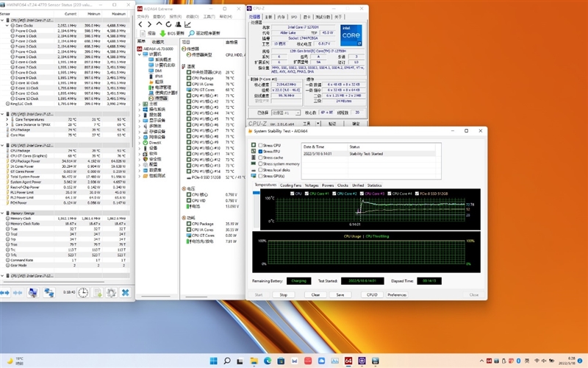Click the HWiNFO settings gear icon

[111, 292]
